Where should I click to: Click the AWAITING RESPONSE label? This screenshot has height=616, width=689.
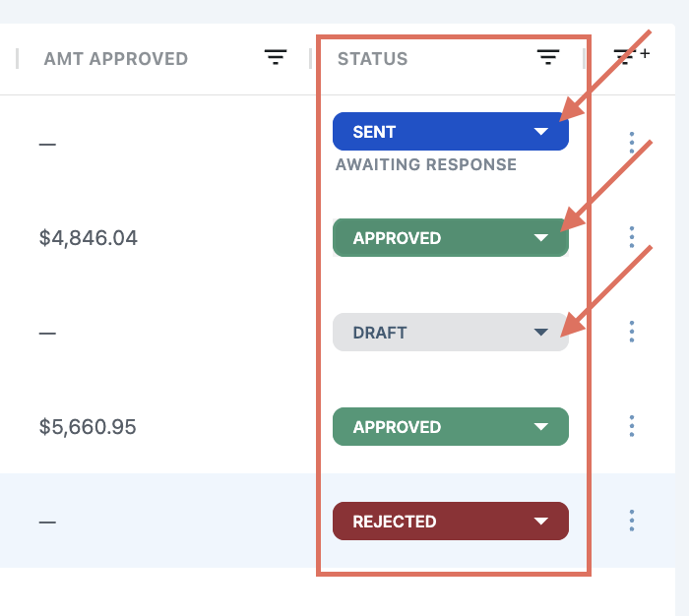click(x=426, y=164)
